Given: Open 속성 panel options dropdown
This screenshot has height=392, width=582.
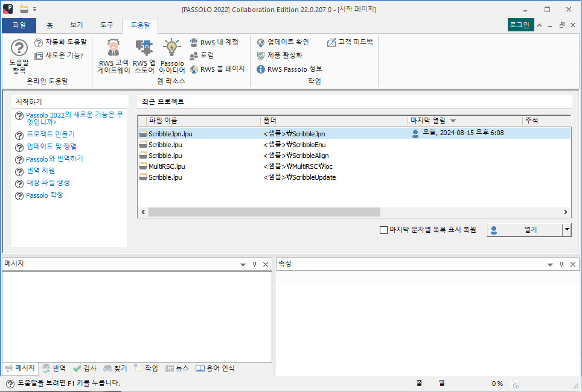Looking at the screenshot, I should pyautogui.click(x=550, y=264).
